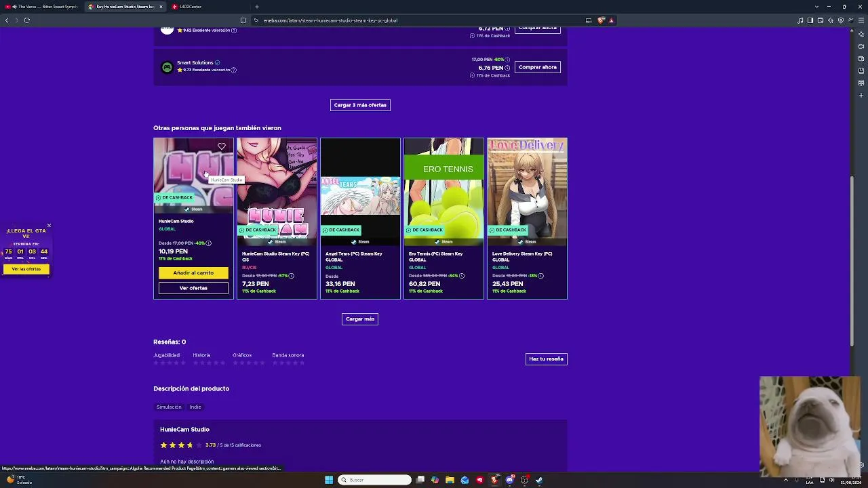Open a new browser tab with plus button
The width and height of the screenshot is (868, 488).
click(x=257, y=7)
